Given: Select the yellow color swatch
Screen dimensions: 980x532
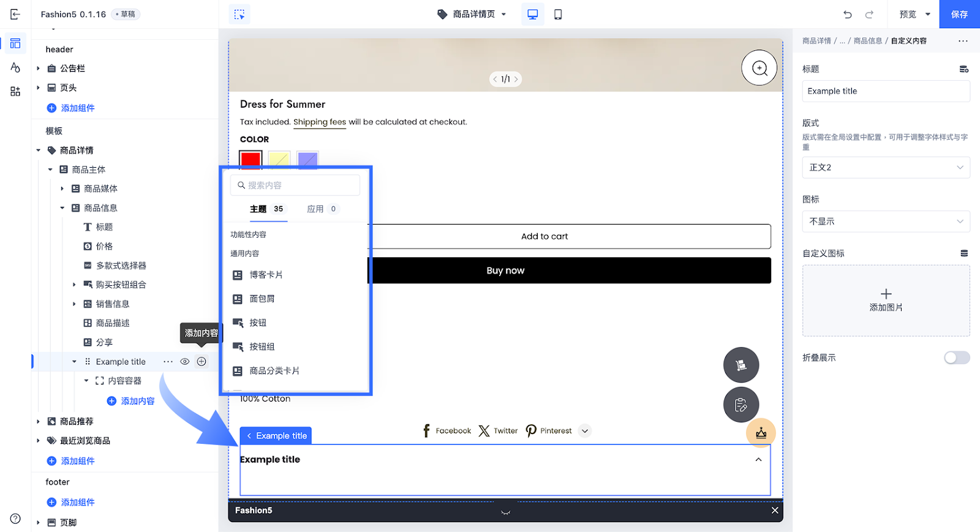Looking at the screenshot, I should (x=279, y=160).
